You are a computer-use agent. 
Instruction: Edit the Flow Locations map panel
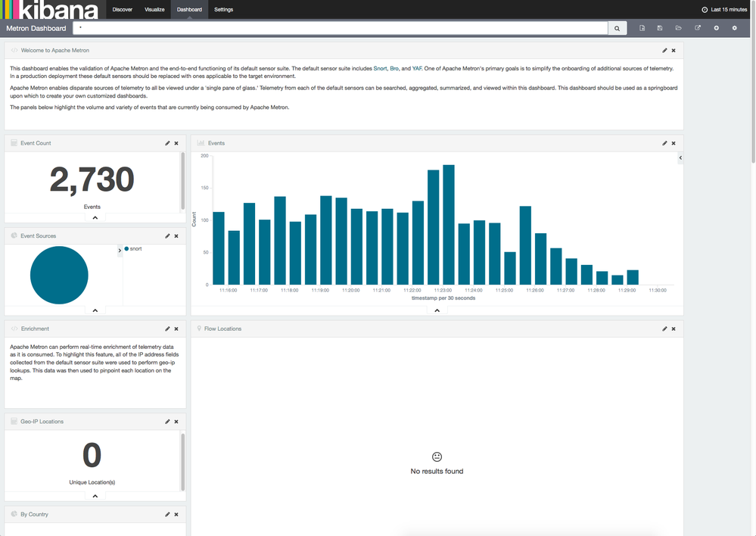(x=664, y=329)
